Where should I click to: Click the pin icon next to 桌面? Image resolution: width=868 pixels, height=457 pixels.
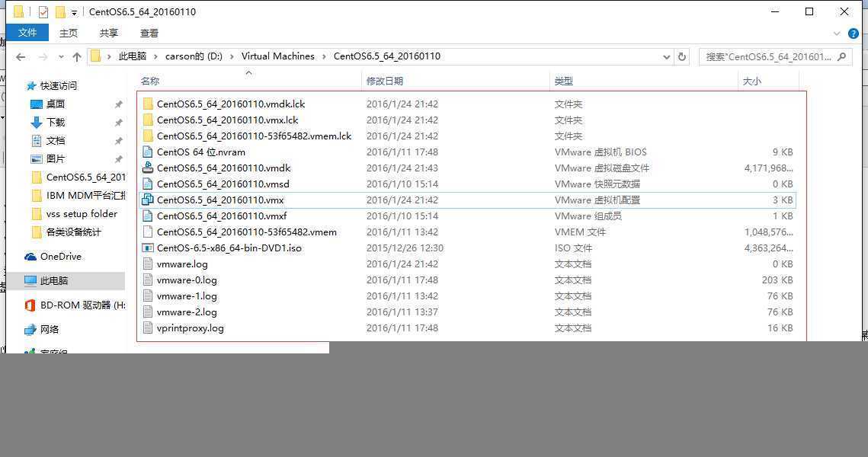pyautogui.click(x=118, y=104)
